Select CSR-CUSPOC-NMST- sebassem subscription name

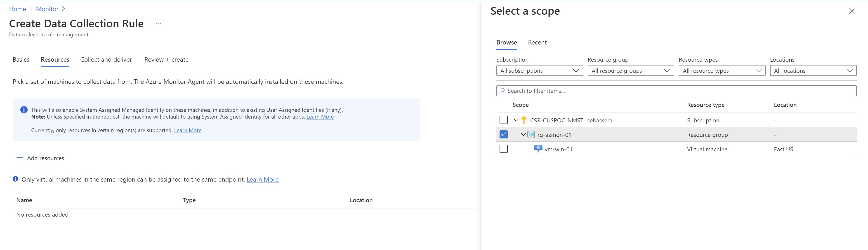coord(571,120)
